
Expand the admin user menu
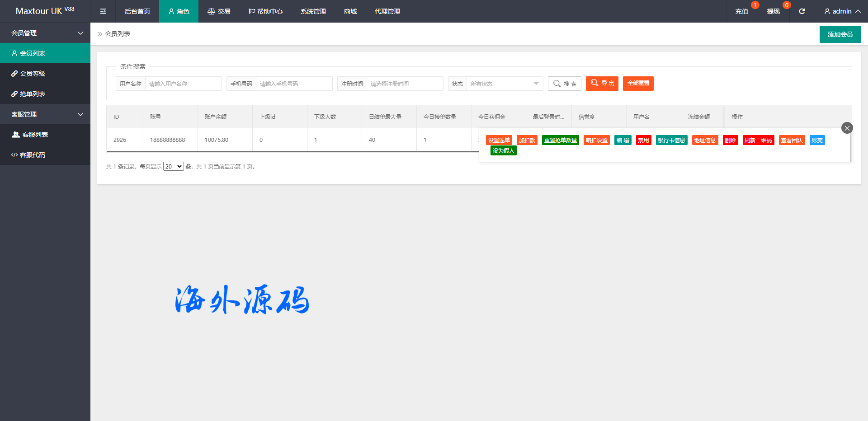pyautogui.click(x=842, y=11)
